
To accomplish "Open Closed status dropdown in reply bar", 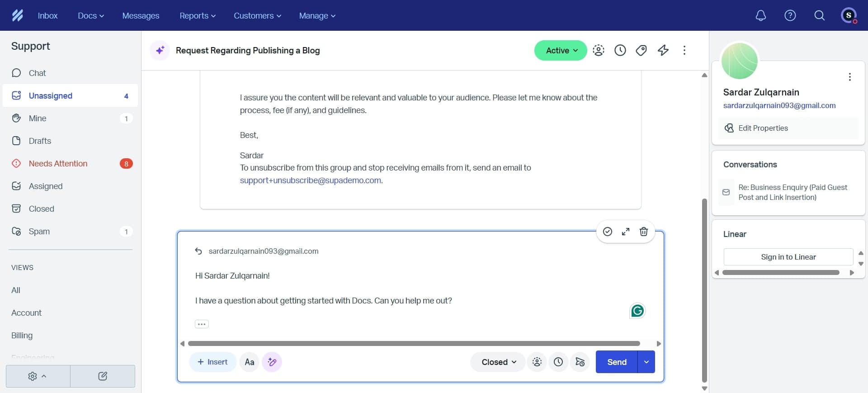I will click(498, 362).
